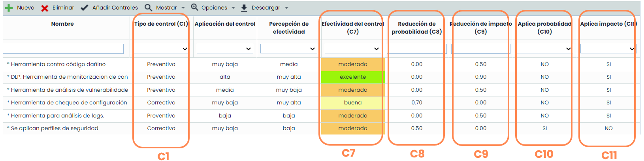This screenshot has height=161, width=644.
Task: Click the green plus Nuevo icon
Action: (9, 8)
